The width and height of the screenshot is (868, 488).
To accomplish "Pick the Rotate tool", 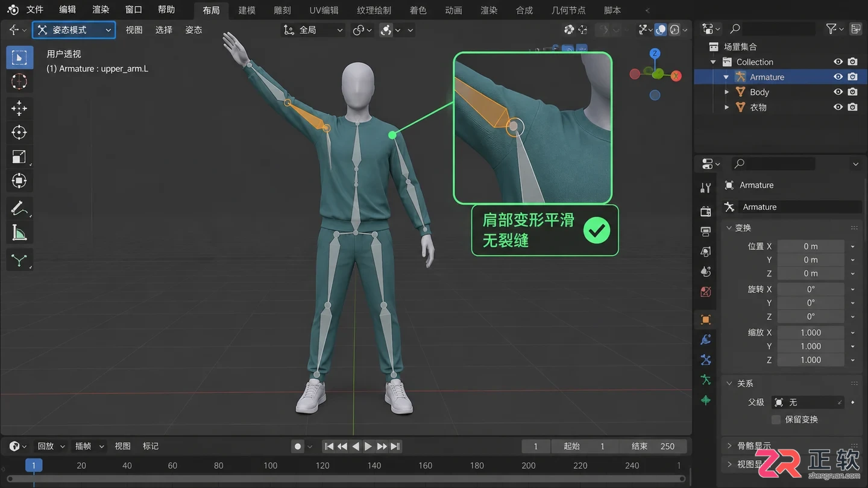I will click(x=19, y=133).
